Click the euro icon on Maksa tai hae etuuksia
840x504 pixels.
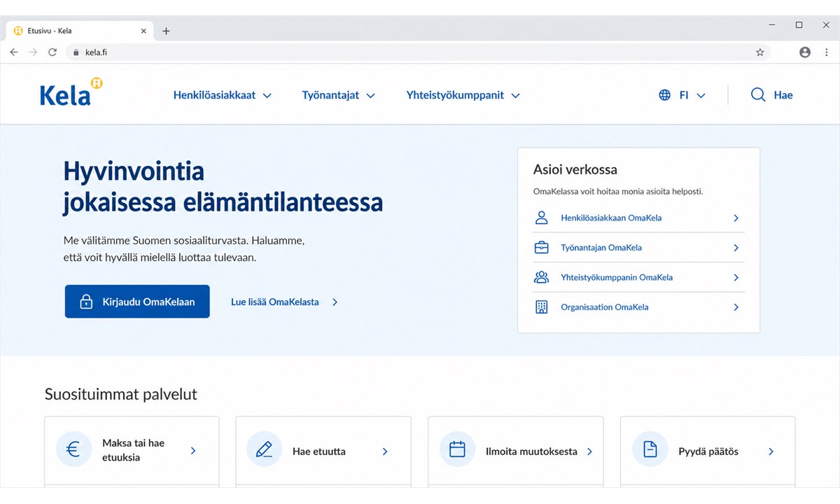pos(73,449)
